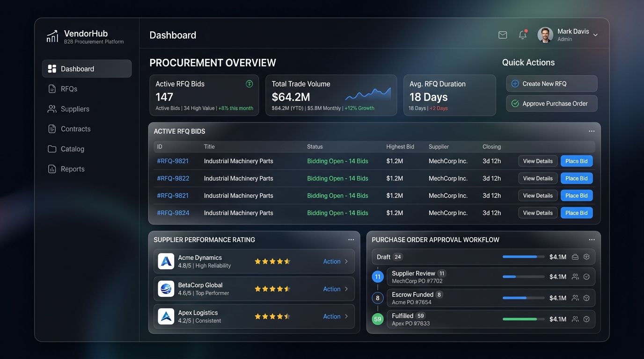The image size is (644, 359).
Task: Expand the Mark Davis account dropdown chevron
Action: (595, 35)
